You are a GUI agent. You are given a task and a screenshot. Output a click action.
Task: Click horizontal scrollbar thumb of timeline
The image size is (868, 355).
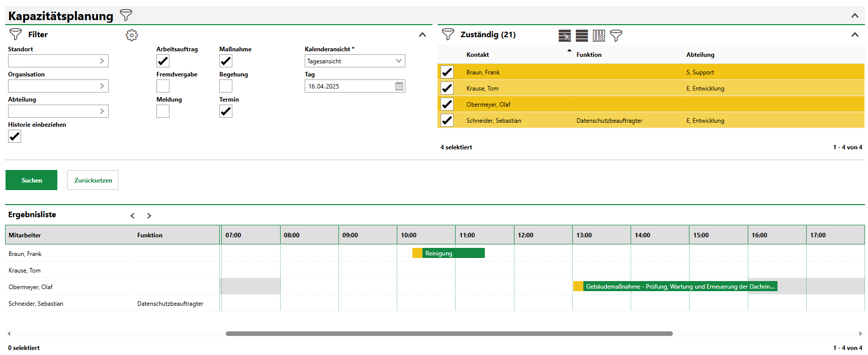click(449, 333)
